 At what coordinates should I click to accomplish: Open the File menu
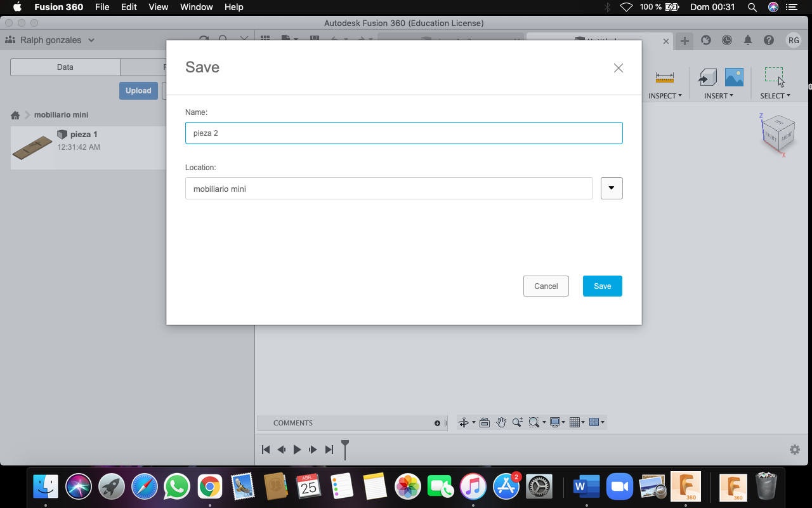coord(102,7)
